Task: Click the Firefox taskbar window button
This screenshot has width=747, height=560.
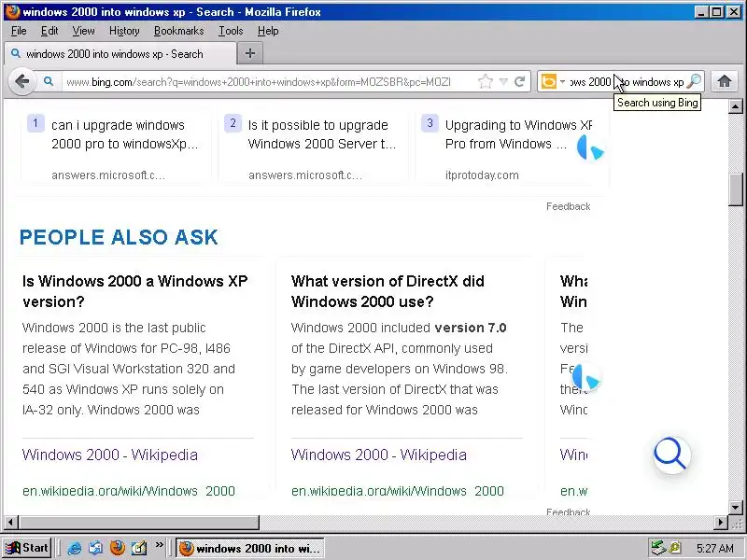Action: pyautogui.click(x=250, y=548)
